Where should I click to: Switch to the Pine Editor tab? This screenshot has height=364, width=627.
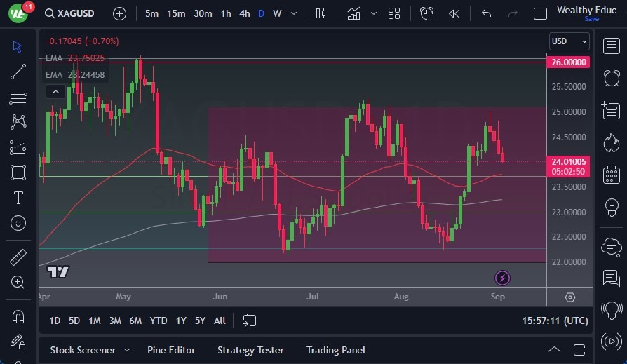tap(171, 350)
